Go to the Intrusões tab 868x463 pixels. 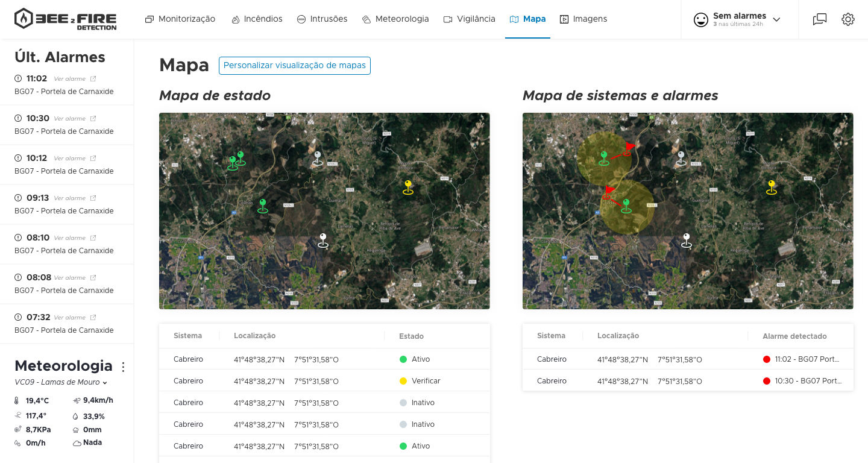coord(322,19)
